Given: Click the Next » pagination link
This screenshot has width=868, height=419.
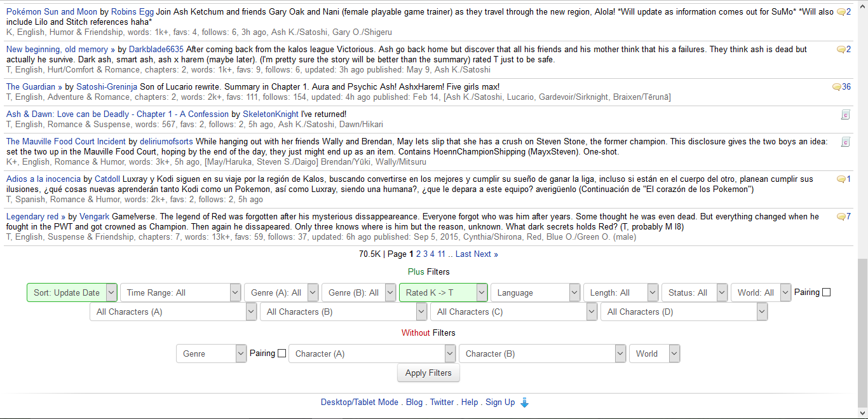Looking at the screenshot, I should pyautogui.click(x=486, y=254).
